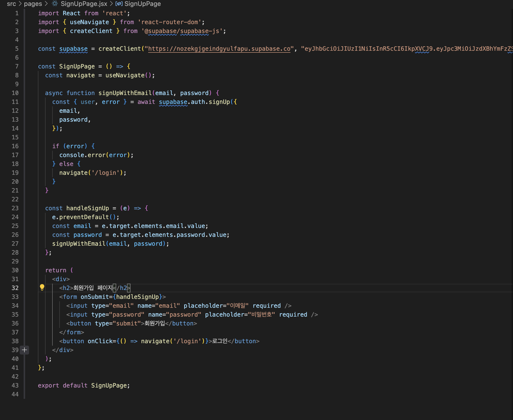
Task: Click the plus icon beside line 39
Action: tap(24, 350)
